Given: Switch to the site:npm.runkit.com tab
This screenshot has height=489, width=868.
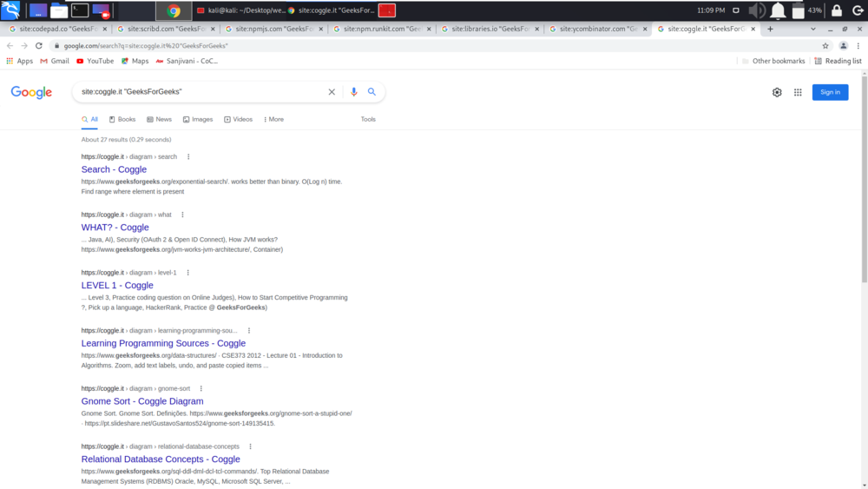Looking at the screenshot, I should (x=382, y=29).
